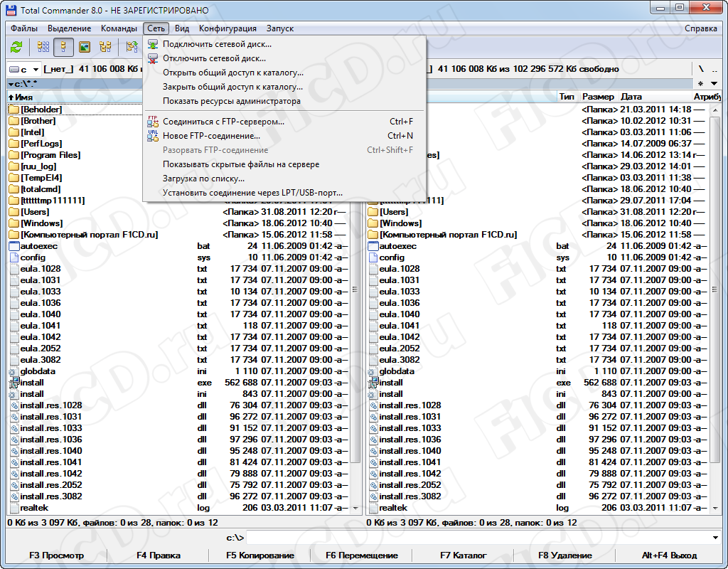The image size is (728, 569).
Task: Click the right panel scrollbar up arrow
Action: pyautogui.click(x=715, y=110)
